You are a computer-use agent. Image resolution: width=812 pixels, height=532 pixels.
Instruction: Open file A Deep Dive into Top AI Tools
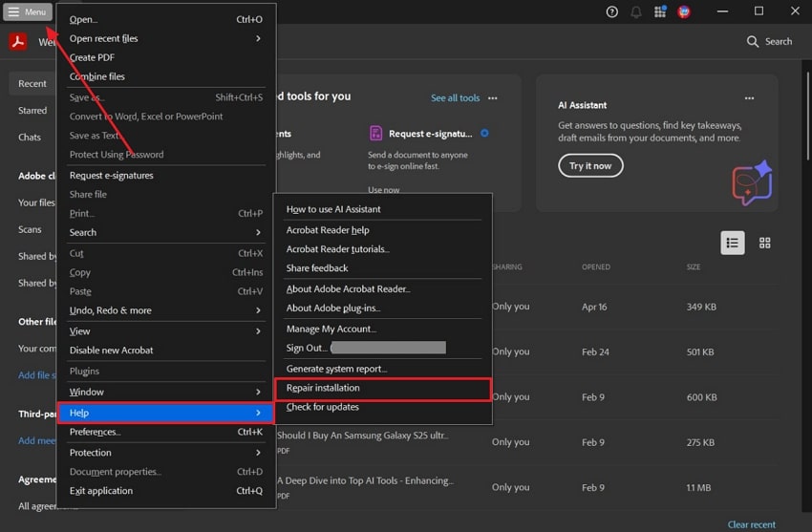(x=365, y=480)
